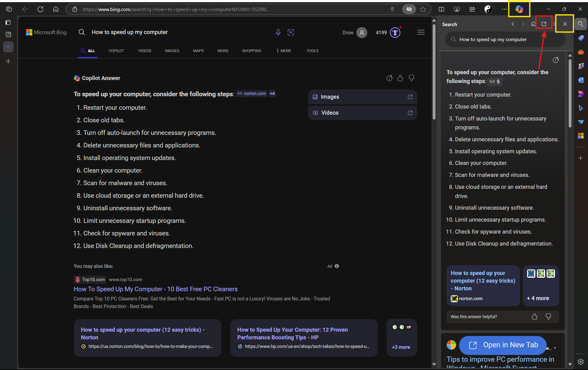588x370 pixels.
Task: Click the sidebar Search magnifier icon
Action: coord(580,24)
